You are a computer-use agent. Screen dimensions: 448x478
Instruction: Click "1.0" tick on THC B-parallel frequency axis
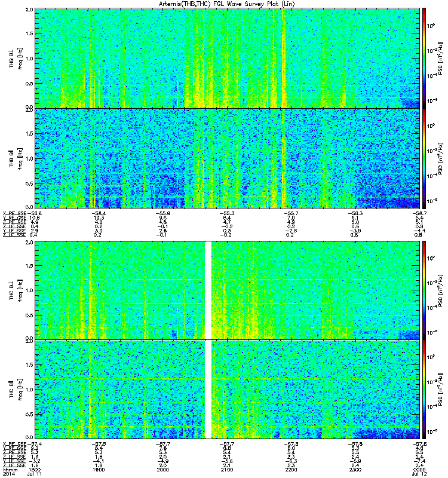pyautogui.click(x=29, y=390)
